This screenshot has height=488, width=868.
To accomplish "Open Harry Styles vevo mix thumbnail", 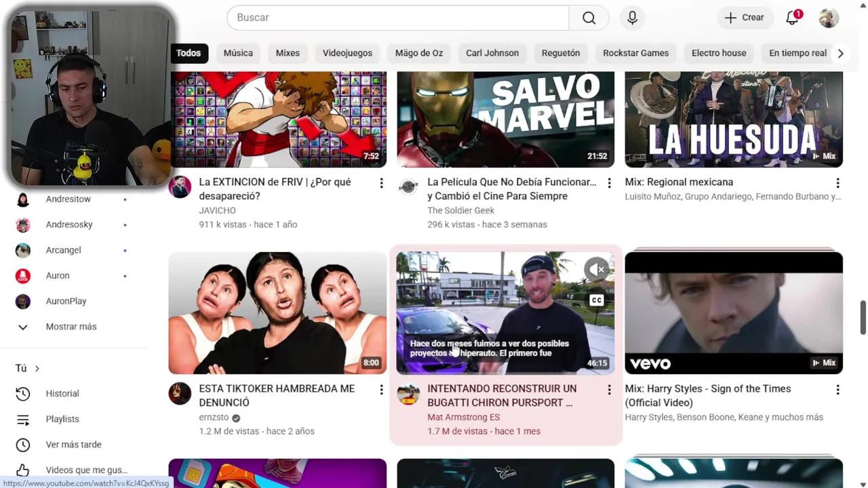I will pyautogui.click(x=734, y=313).
